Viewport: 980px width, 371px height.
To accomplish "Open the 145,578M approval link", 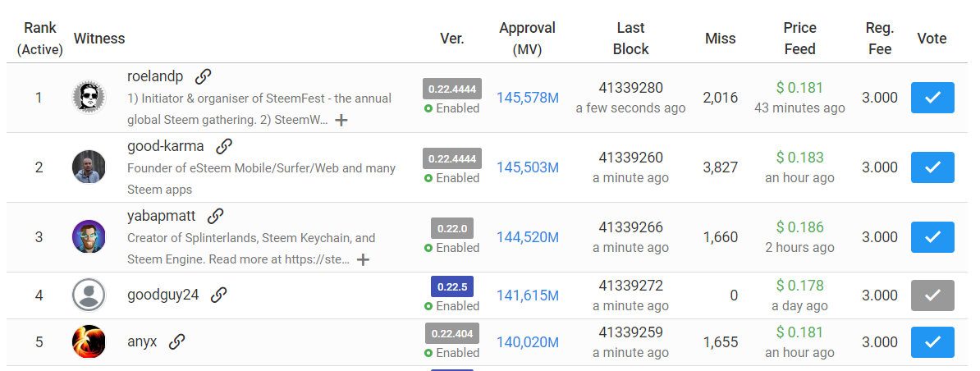I will point(527,98).
